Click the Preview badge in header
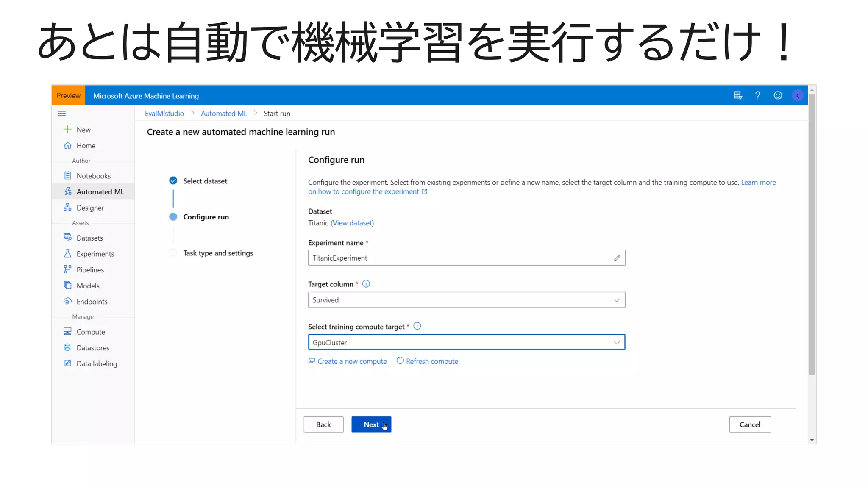Image resolution: width=868 pixels, height=488 pixels. coord(69,95)
